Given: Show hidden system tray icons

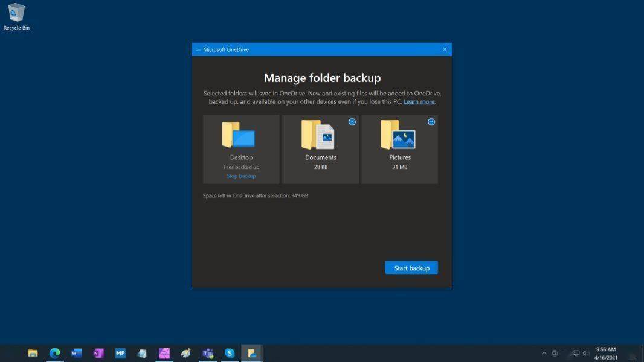Looking at the screenshot, I should pos(544,353).
